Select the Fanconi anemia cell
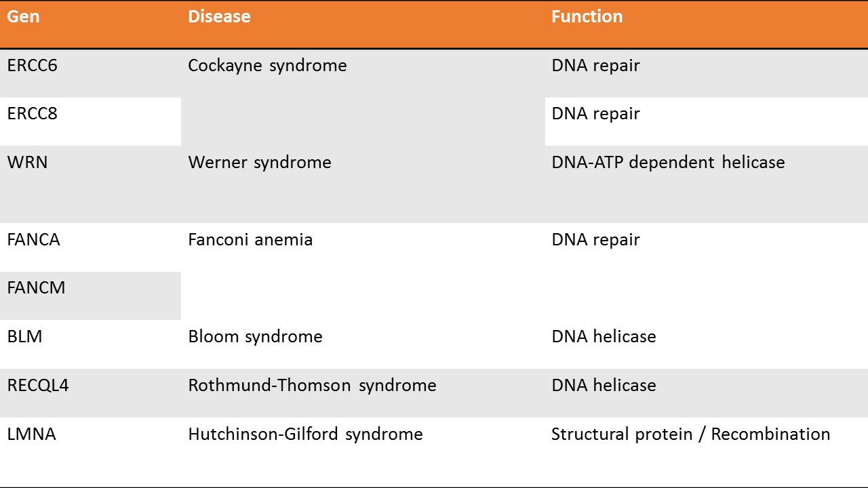 363,271
